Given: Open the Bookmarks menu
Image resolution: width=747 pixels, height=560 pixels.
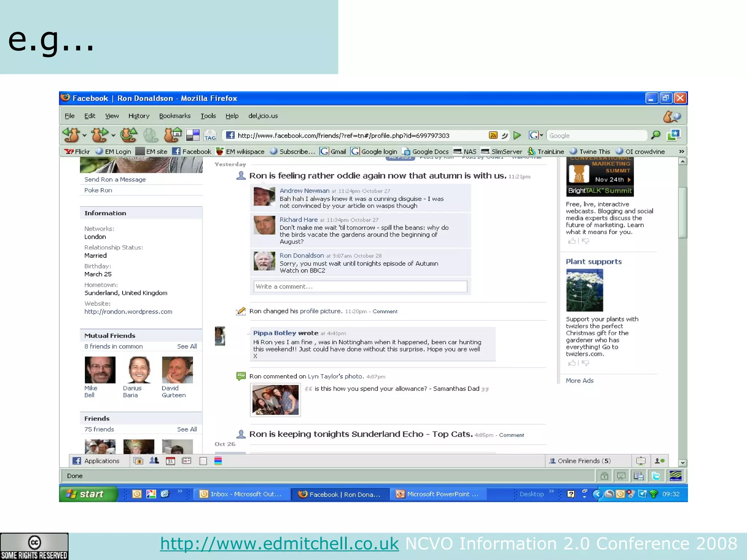Looking at the screenshot, I should point(175,116).
